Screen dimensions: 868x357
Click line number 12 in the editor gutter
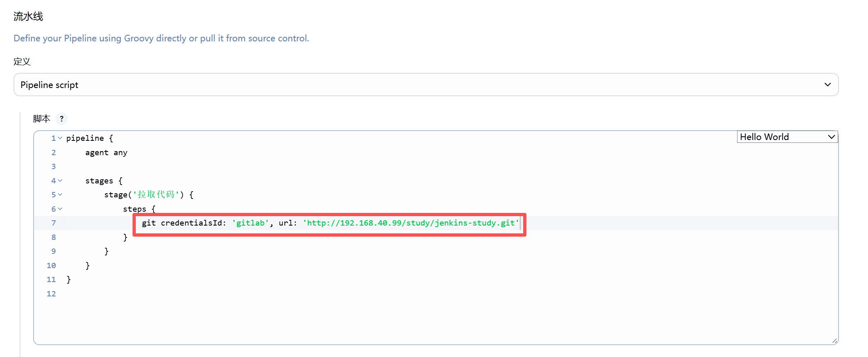coord(51,294)
